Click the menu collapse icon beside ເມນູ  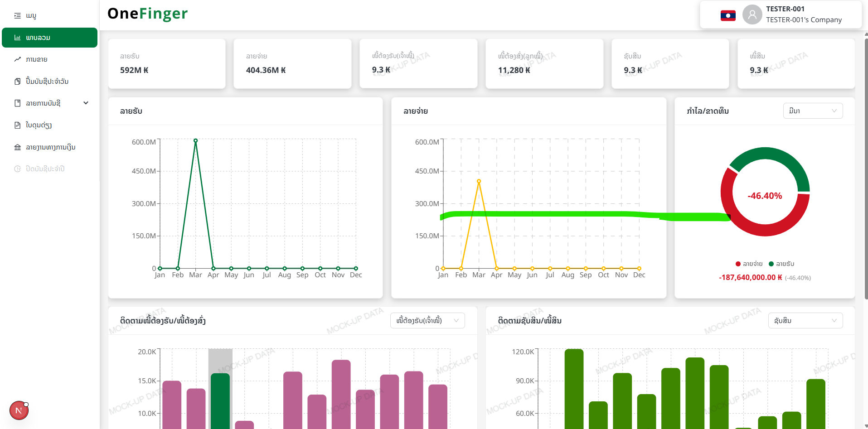(17, 16)
